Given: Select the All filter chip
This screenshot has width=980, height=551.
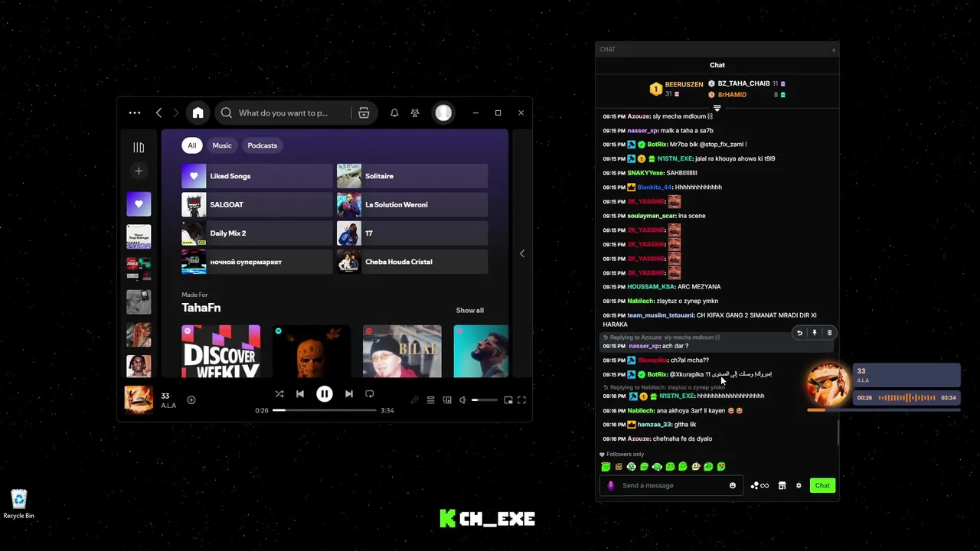Looking at the screenshot, I should (192, 145).
